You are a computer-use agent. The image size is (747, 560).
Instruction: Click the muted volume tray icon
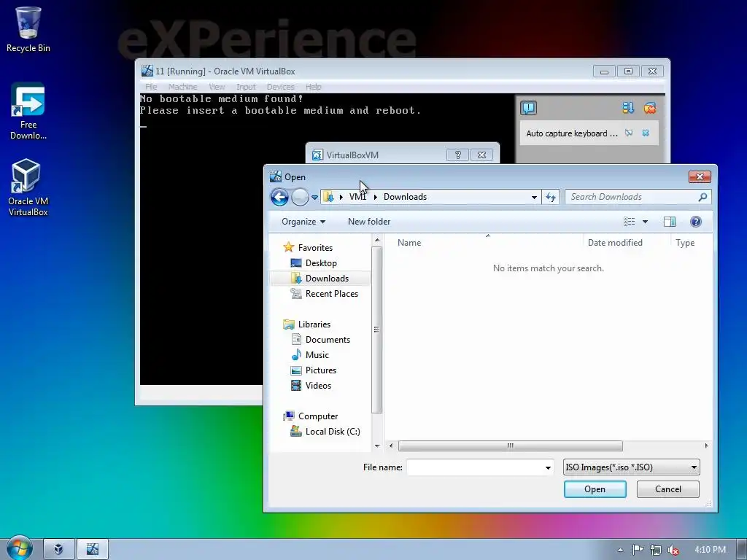(x=673, y=550)
